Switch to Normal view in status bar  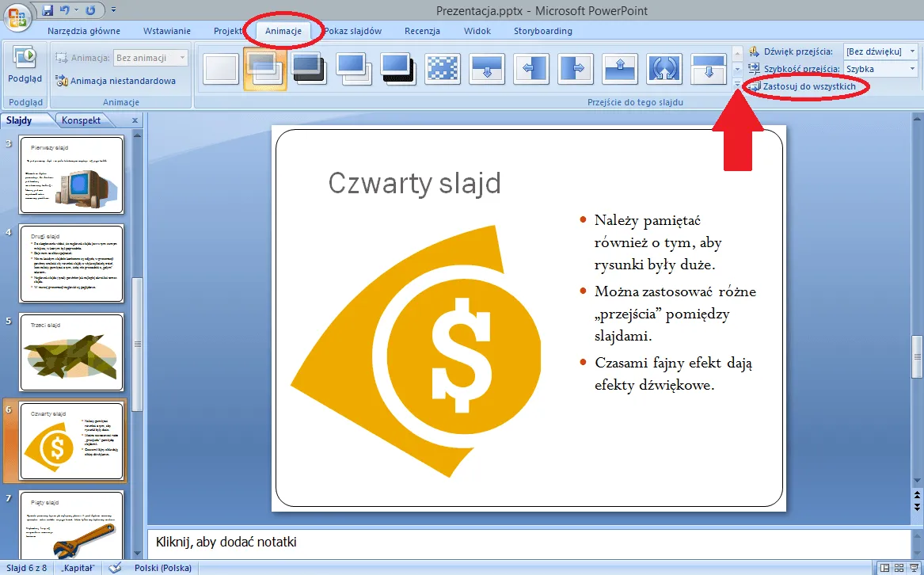coord(884,568)
